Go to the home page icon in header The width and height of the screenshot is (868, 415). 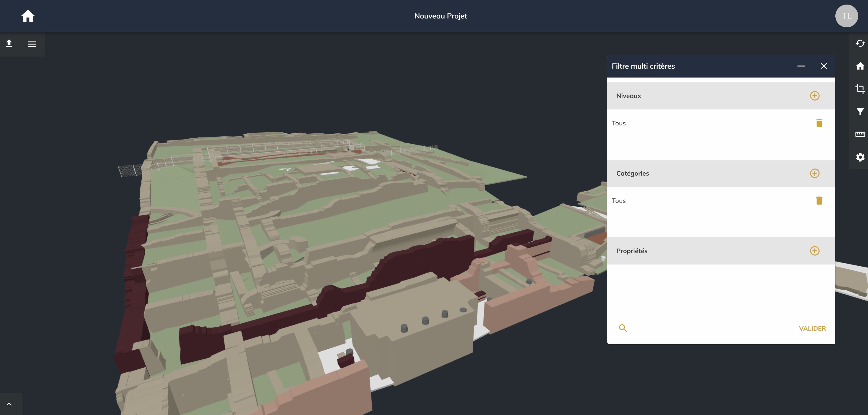point(28,16)
